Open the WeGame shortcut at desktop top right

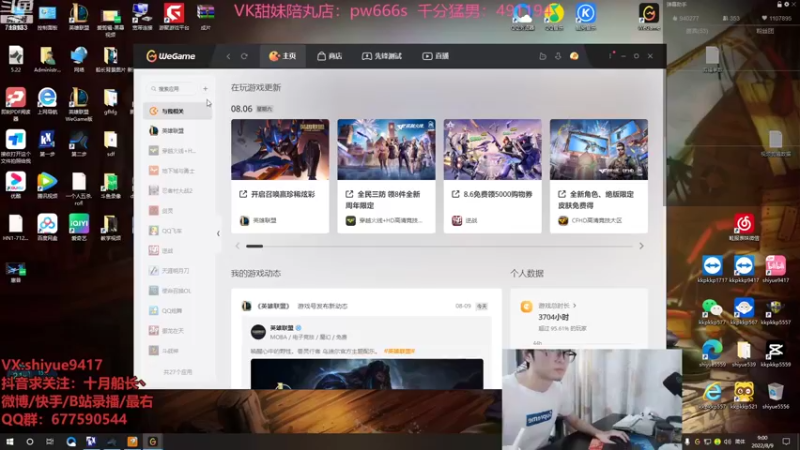[x=649, y=16]
